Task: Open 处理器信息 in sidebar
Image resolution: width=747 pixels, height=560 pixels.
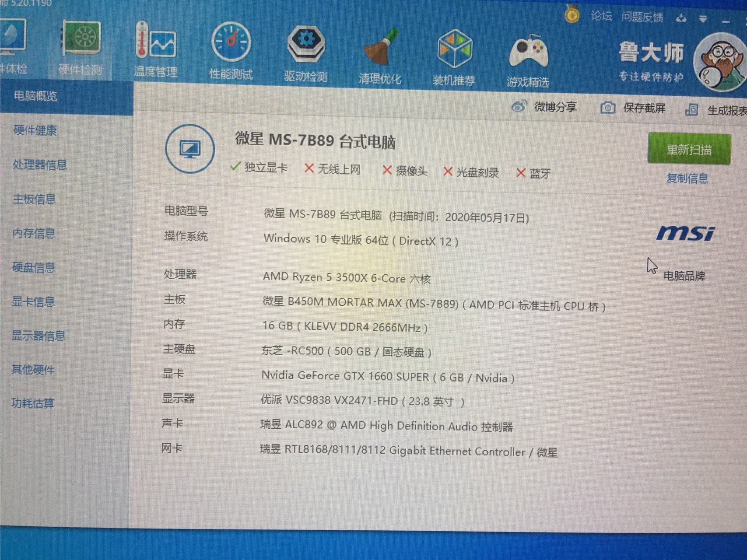Action: (x=40, y=164)
